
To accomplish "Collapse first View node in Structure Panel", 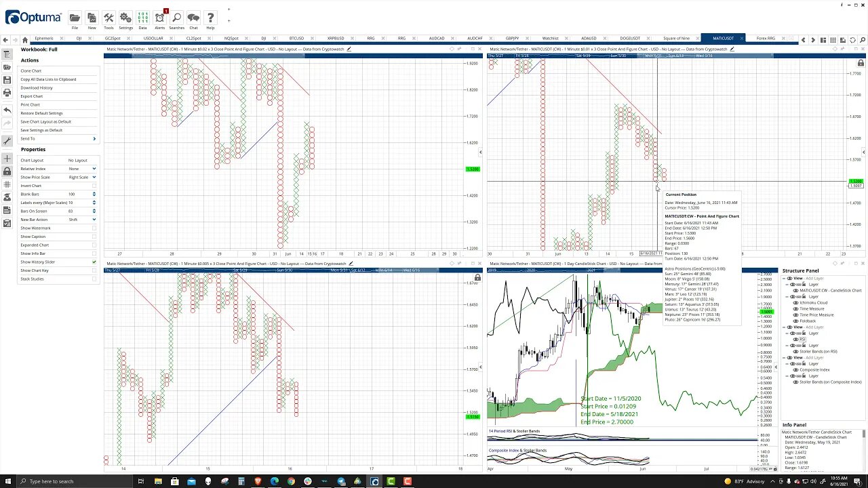I will [x=785, y=278].
